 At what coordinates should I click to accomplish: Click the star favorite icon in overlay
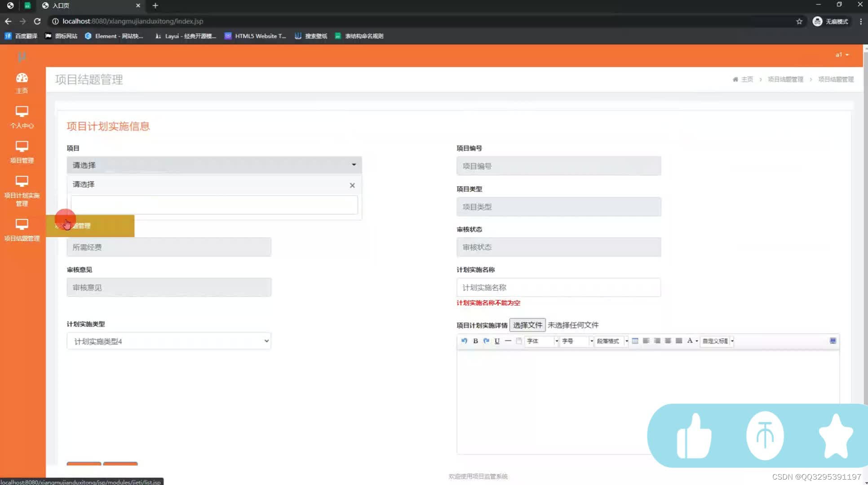(836, 436)
